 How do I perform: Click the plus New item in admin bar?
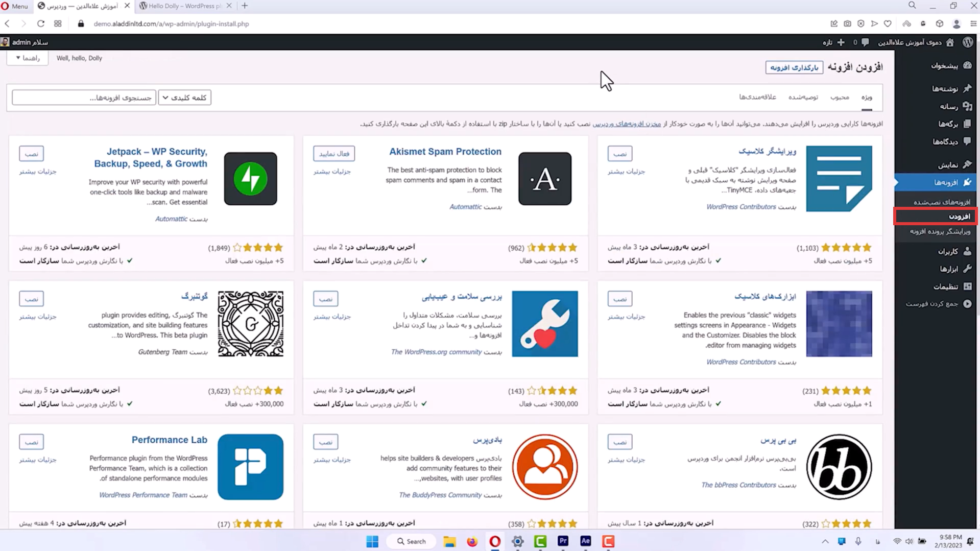point(833,42)
